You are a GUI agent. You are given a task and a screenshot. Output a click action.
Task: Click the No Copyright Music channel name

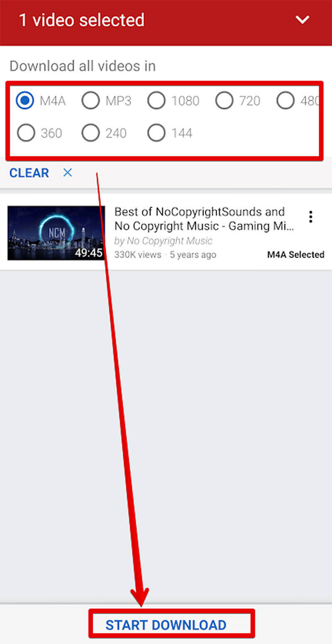[163, 241]
